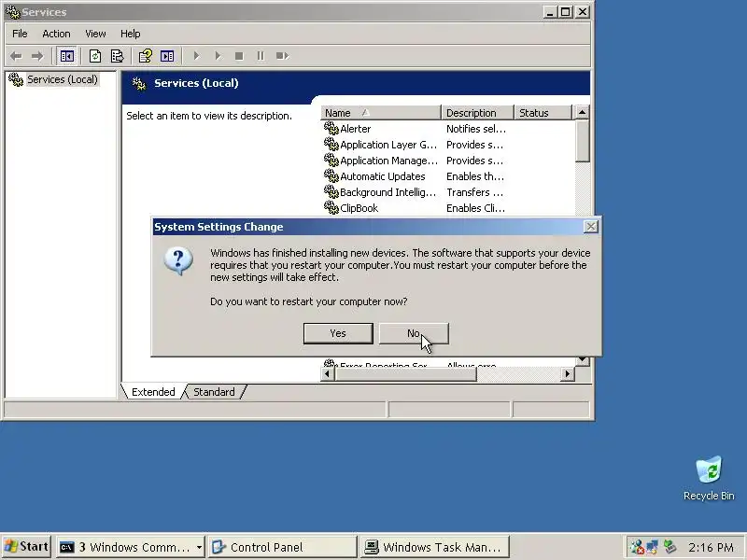This screenshot has height=560, width=747.
Task: Select the Background Intellig... service name
Action: pos(388,192)
